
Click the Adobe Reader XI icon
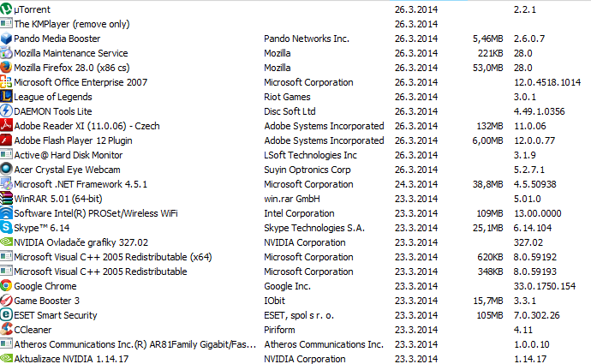[7, 126]
